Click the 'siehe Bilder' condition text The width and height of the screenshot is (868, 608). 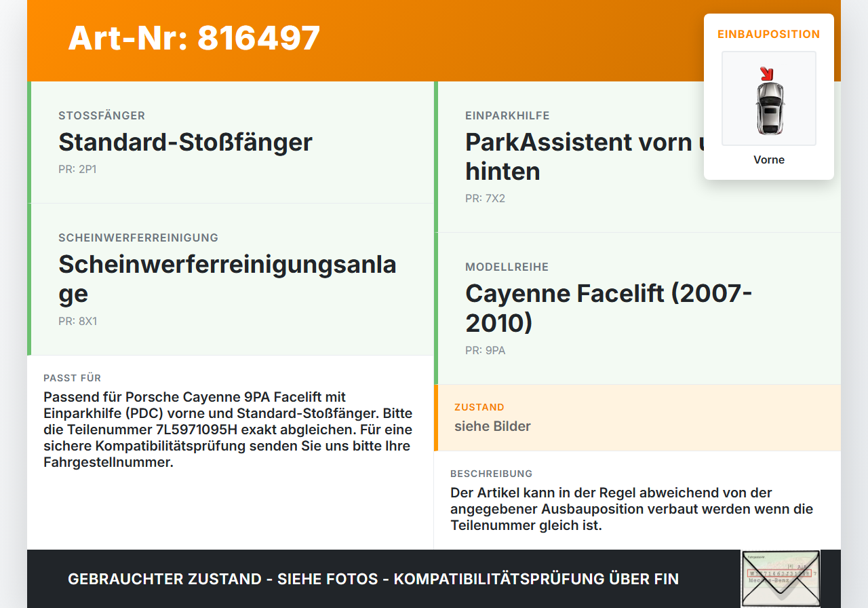click(492, 427)
